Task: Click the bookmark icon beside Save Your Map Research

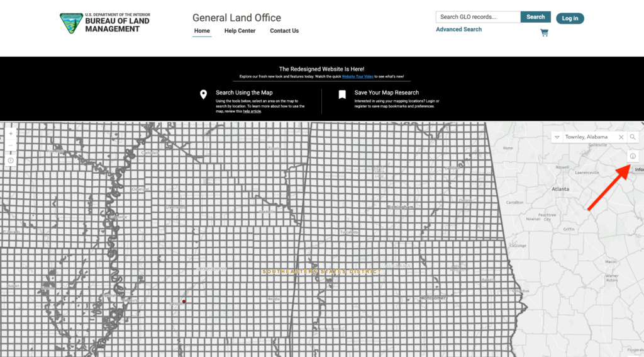Action: tap(342, 94)
